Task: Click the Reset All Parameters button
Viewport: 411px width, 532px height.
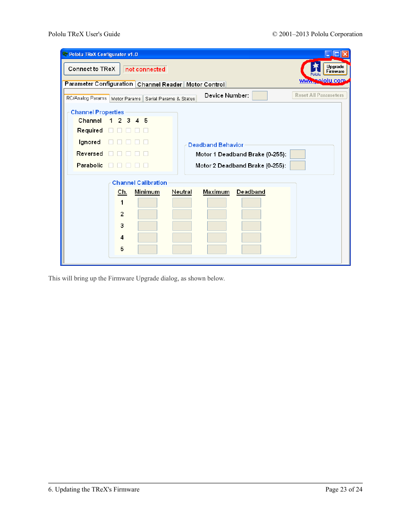Action: 319,95
